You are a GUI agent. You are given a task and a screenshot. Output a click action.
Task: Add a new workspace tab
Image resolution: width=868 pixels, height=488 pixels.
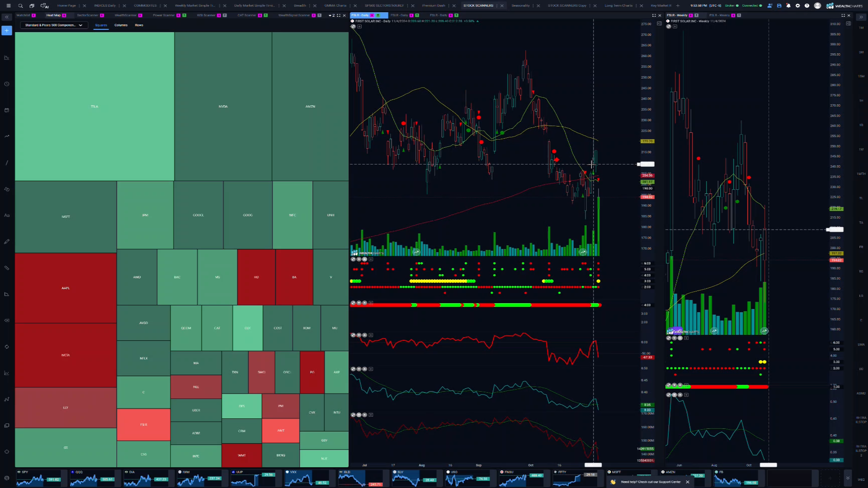pyautogui.click(x=678, y=6)
